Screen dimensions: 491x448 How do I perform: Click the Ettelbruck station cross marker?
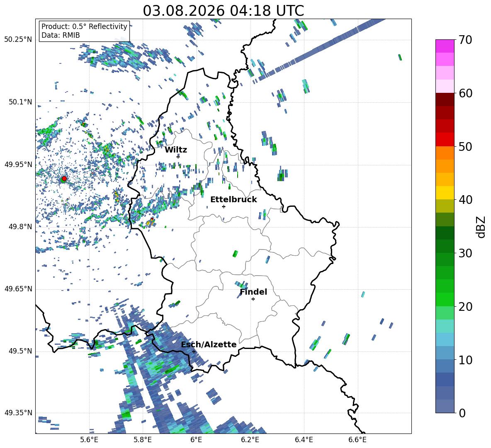(224, 206)
